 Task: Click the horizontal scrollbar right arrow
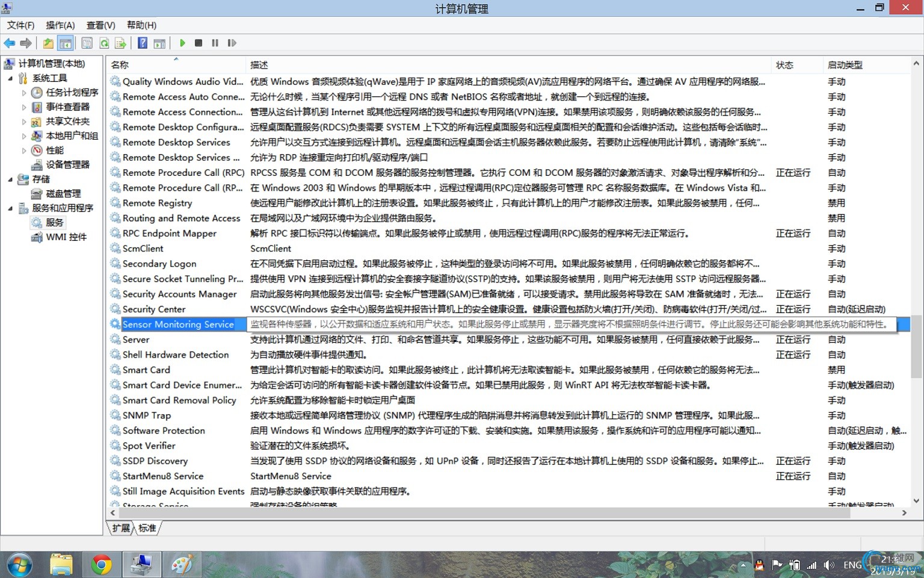coord(904,513)
